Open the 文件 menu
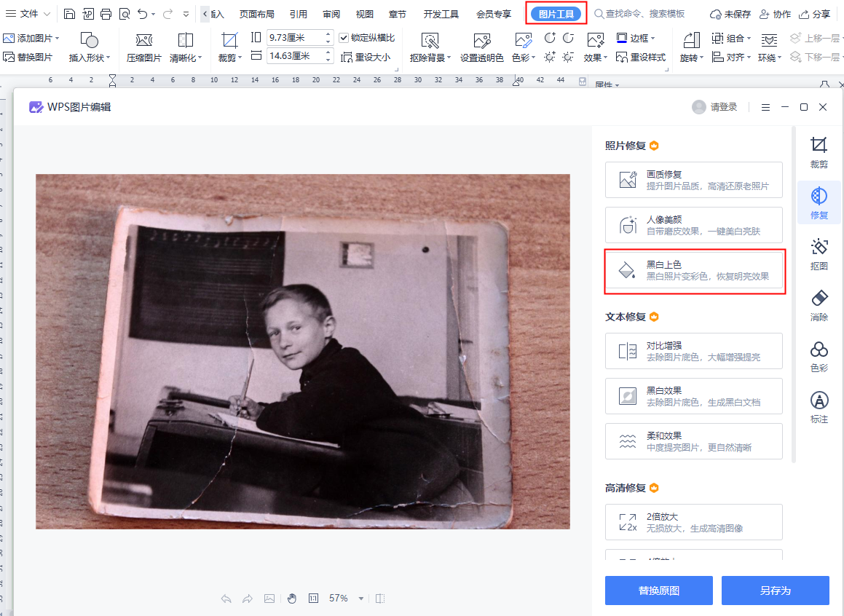This screenshot has height=616, width=844. click(x=28, y=14)
